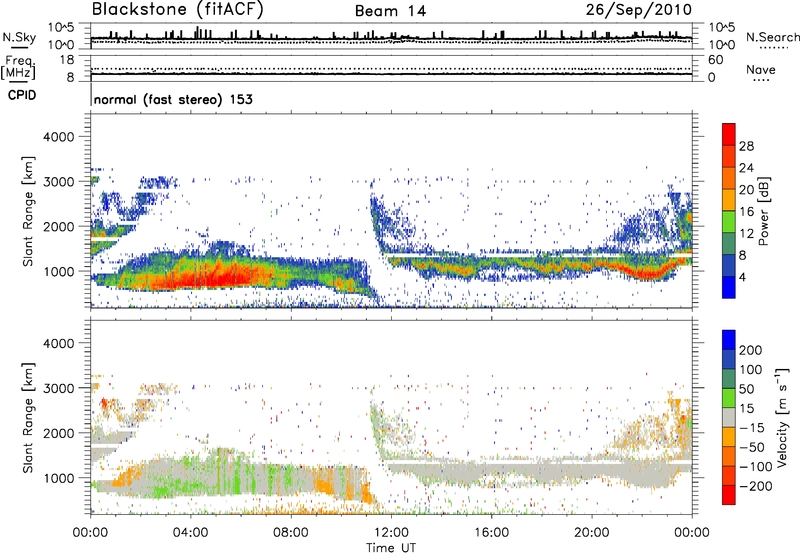Click the '16' label on Power color bar
Screen dimensions: 800x554
746,211
